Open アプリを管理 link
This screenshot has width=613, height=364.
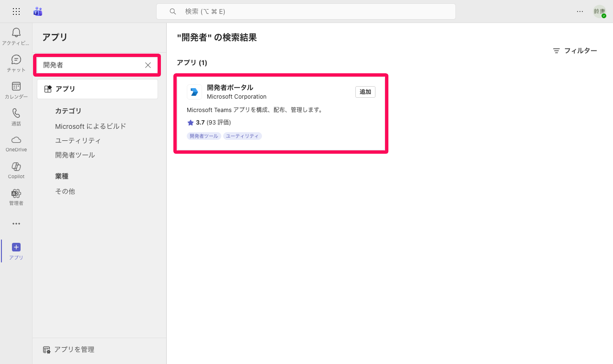pos(74,350)
